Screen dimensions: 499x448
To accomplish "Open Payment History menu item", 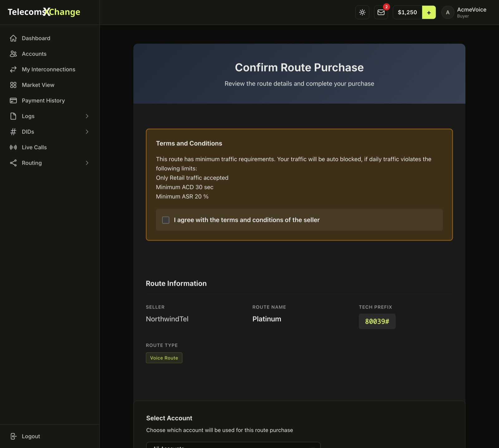I will point(50,100).
